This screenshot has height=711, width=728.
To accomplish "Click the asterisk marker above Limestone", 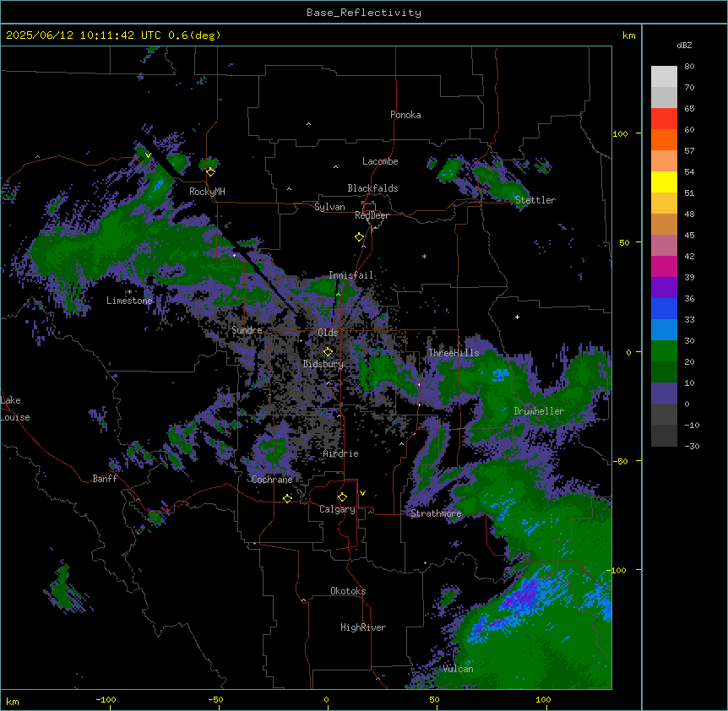I will [x=129, y=292].
